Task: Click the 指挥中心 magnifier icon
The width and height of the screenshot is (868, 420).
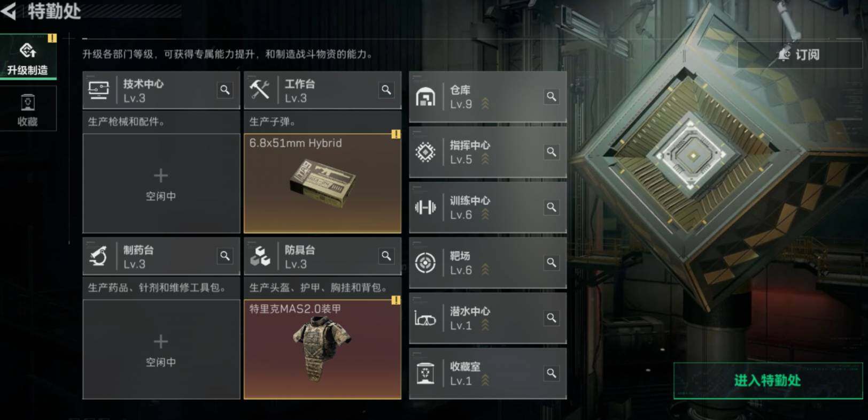Action: point(552,152)
